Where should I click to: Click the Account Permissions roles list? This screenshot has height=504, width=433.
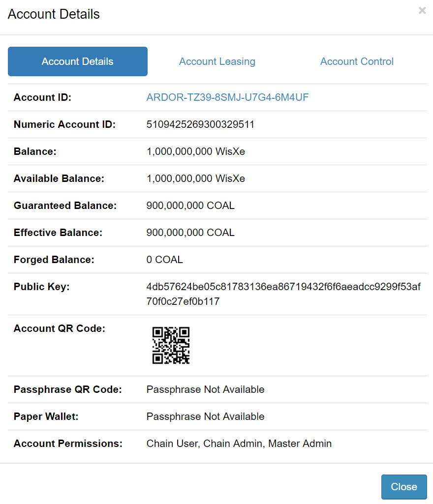coord(239,444)
